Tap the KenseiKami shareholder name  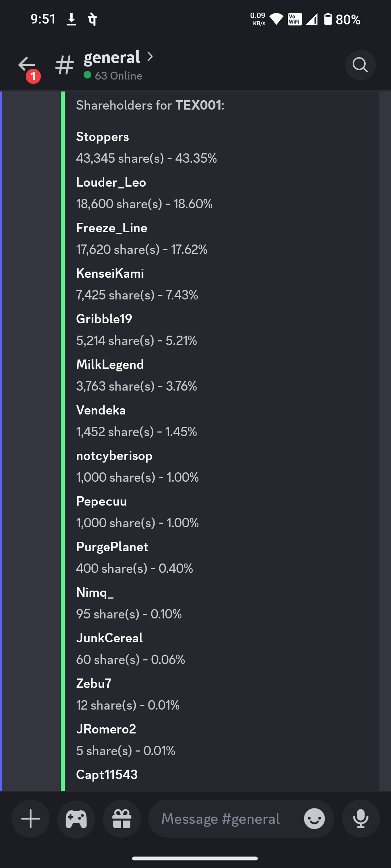pos(110,273)
